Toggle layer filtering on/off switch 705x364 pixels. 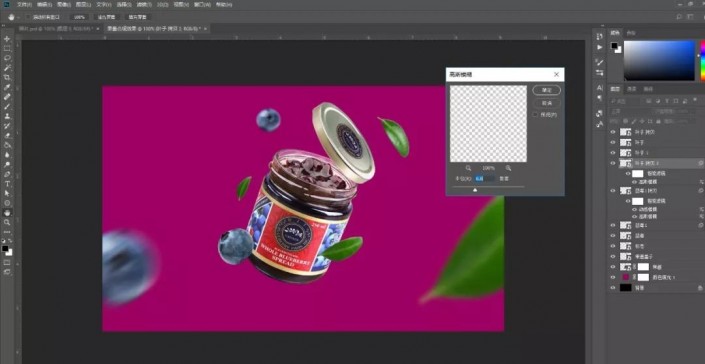(696, 101)
